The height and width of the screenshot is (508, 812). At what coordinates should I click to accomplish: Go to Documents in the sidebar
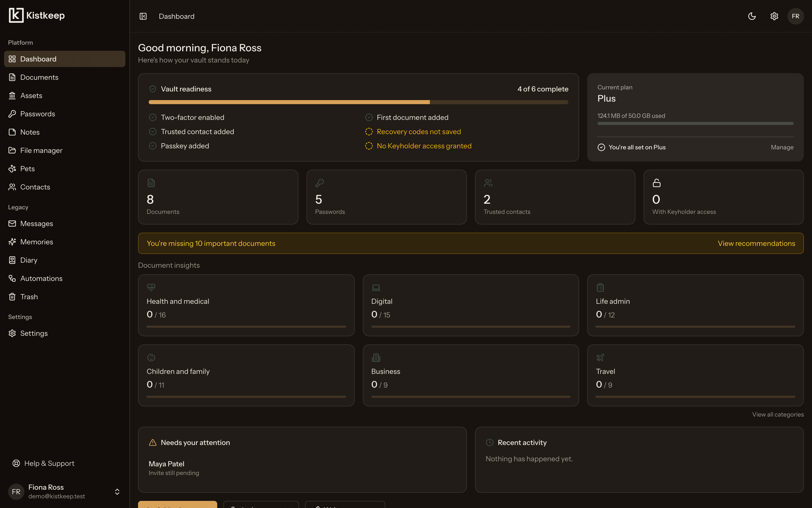tap(64, 77)
